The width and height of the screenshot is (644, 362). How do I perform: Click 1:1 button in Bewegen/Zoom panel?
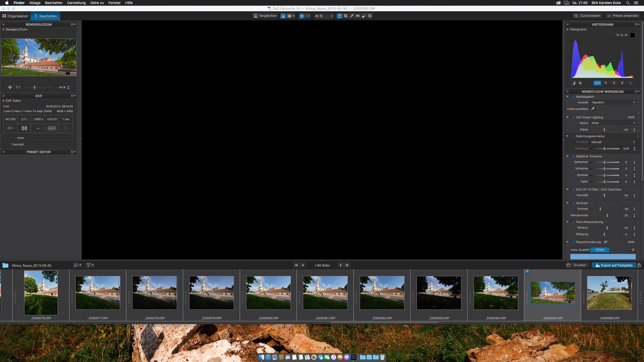pyautogui.click(x=18, y=87)
